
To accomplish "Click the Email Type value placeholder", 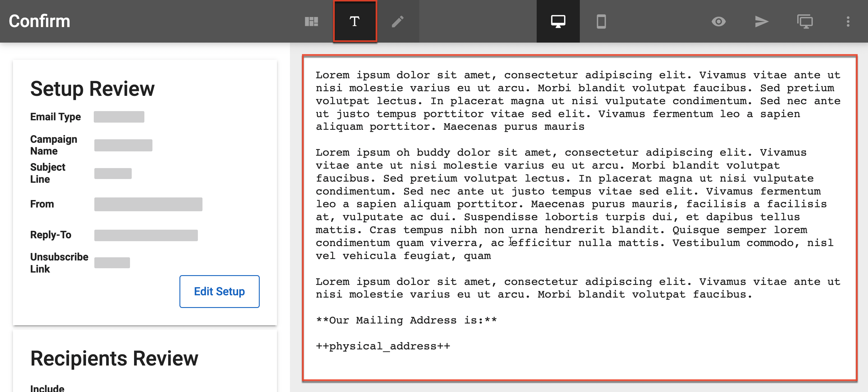I will point(119,117).
